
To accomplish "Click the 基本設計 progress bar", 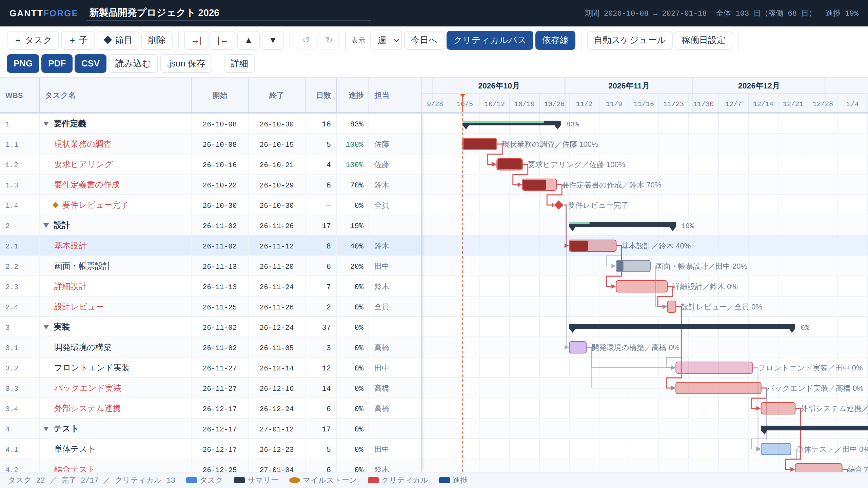I will (593, 246).
